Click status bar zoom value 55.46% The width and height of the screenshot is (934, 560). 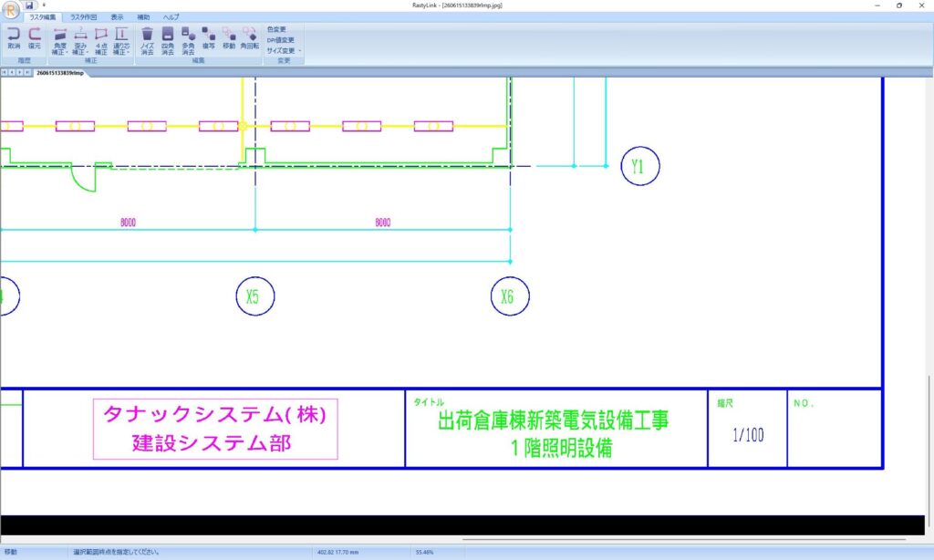425,553
